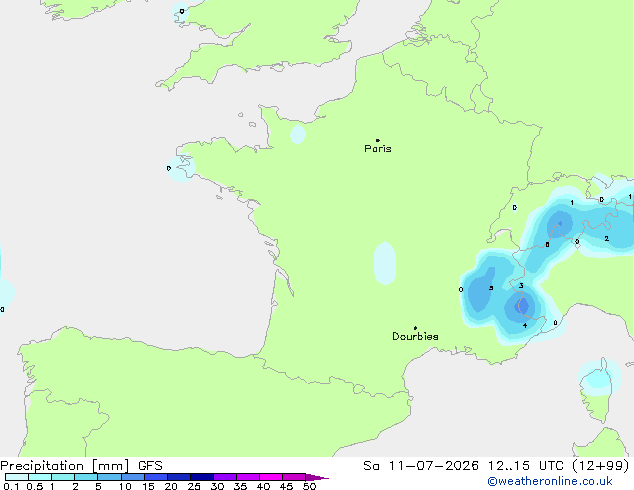Click the Dourbies location dot marker
The height and width of the screenshot is (490, 634).
point(415,328)
